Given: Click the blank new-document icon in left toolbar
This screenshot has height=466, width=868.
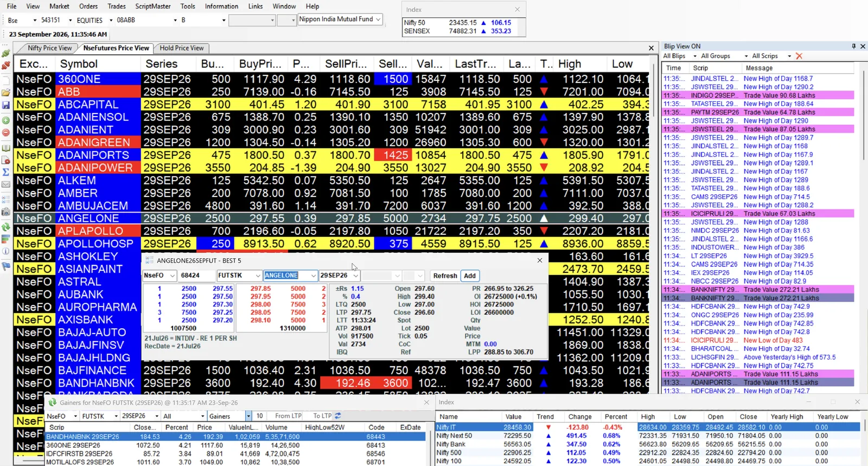Looking at the screenshot, I should pyautogui.click(x=6, y=79).
